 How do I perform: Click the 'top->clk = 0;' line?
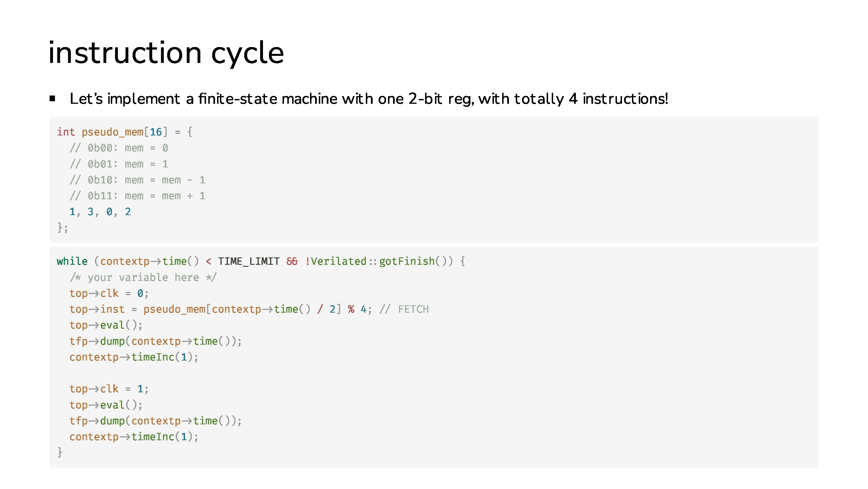pos(109,293)
